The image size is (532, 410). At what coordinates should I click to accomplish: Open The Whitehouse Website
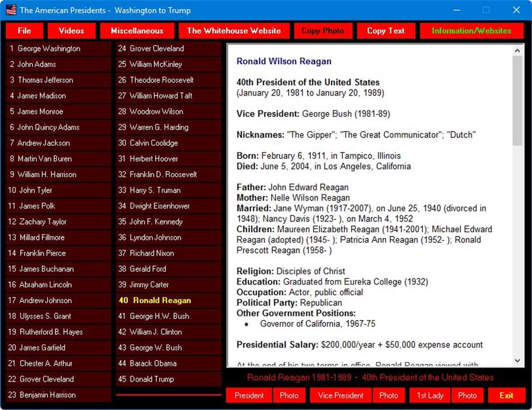point(234,31)
